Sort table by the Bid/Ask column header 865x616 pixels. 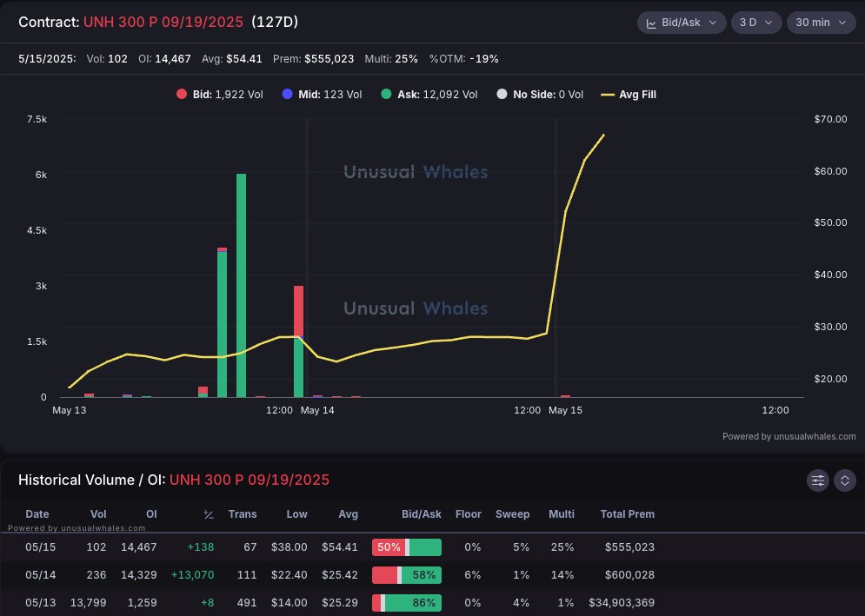pyautogui.click(x=422, y=514)
